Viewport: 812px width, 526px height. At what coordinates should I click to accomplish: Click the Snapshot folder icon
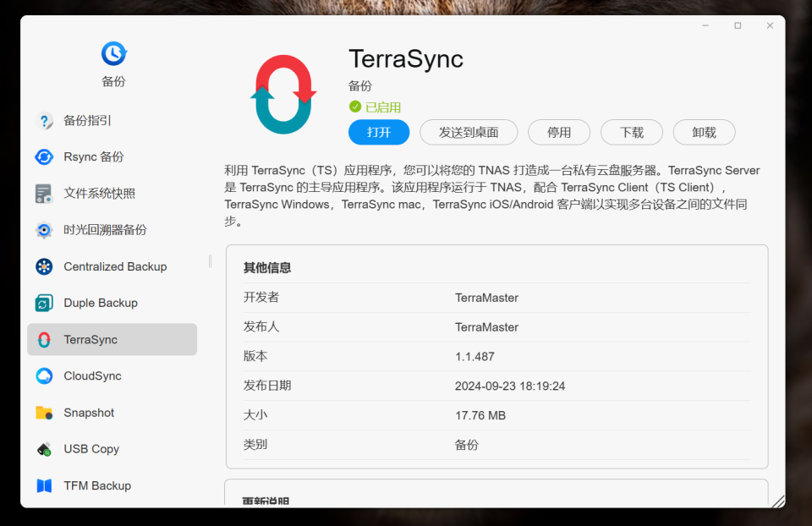44,413
